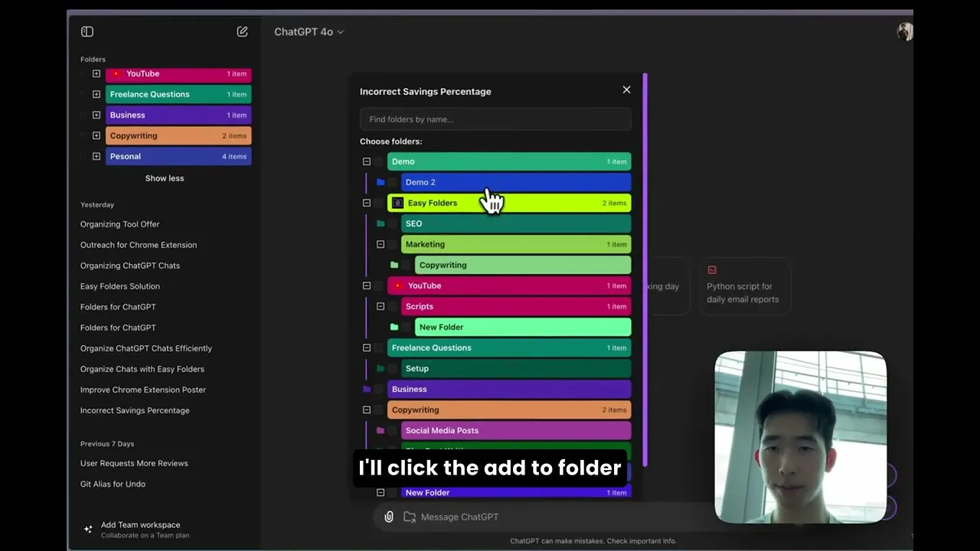980x551 pixels.
Task: Click folder icon beside nested Copywriting in dialog
Action: tap(394, 265)
